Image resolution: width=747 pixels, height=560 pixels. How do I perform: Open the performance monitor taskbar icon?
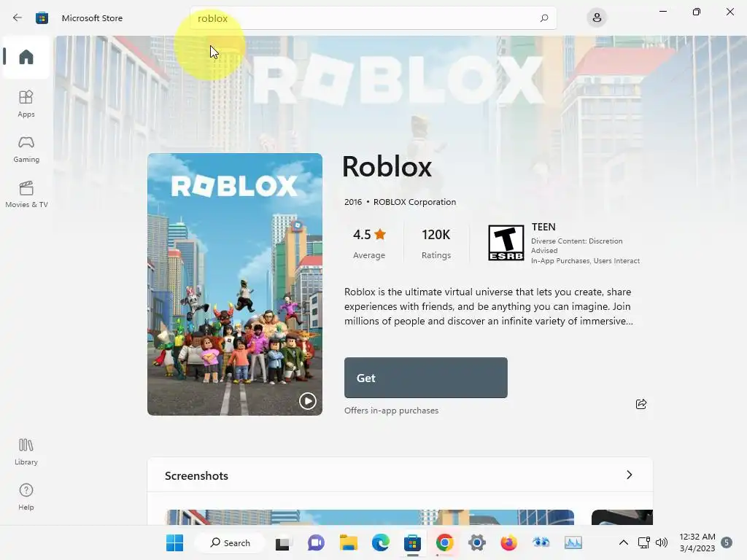(x=573, y=542)
